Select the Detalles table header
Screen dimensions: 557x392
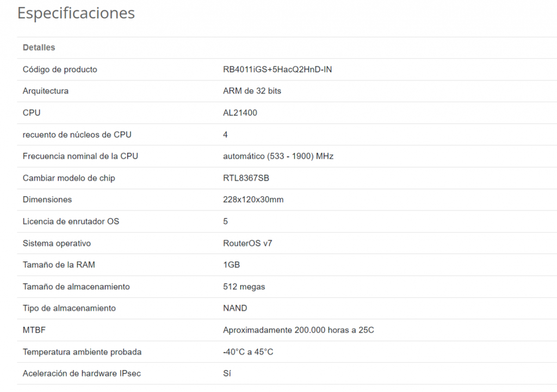[x=39, y=48]
